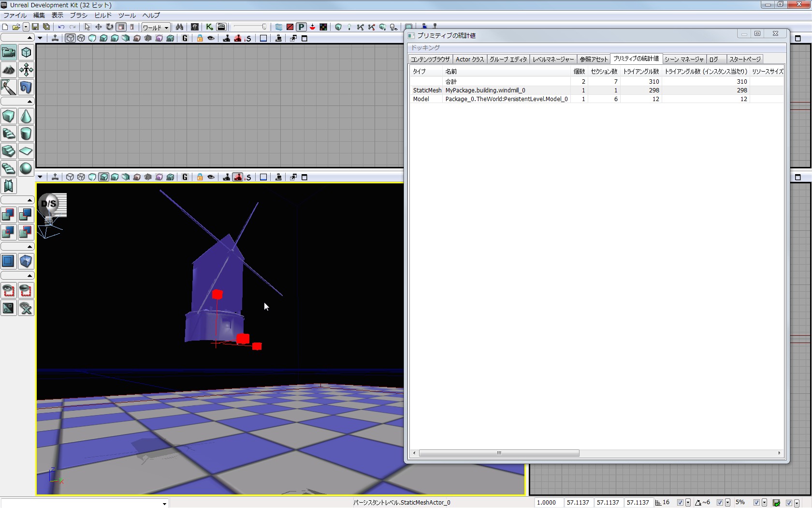
Task: Open the rotation grid angle dropdown
Action: pos(727,503)
